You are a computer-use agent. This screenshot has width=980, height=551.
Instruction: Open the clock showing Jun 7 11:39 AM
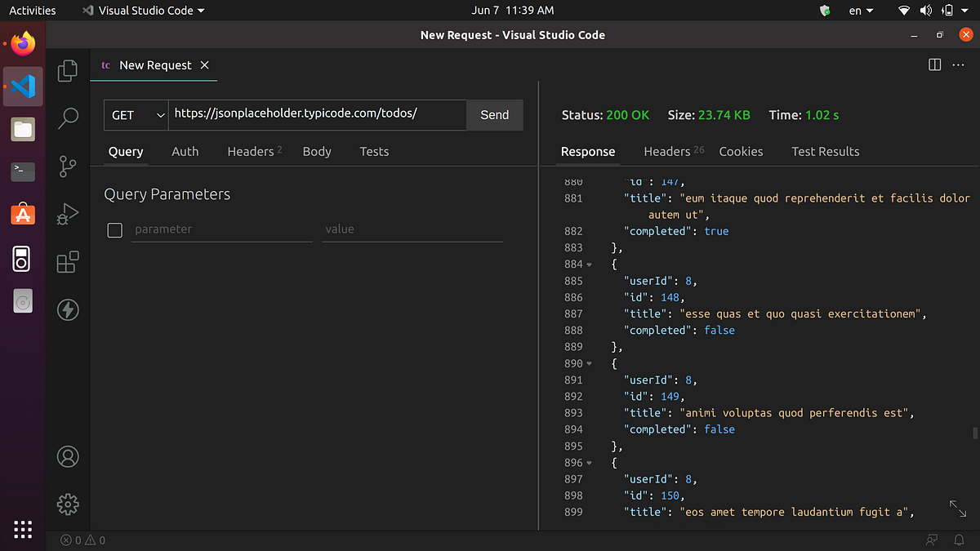(513, 11)
